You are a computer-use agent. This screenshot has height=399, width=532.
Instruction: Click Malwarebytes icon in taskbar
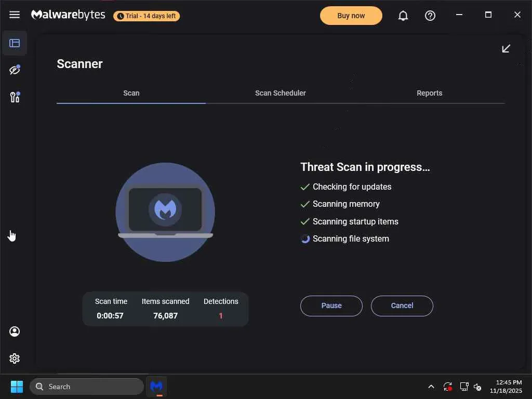(x=156, y=387)
